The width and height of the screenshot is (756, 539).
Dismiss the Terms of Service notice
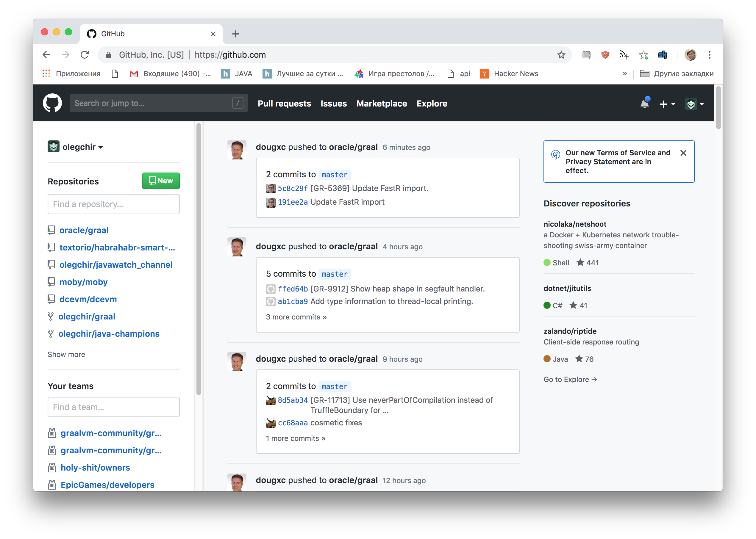[x=683, y=153]
